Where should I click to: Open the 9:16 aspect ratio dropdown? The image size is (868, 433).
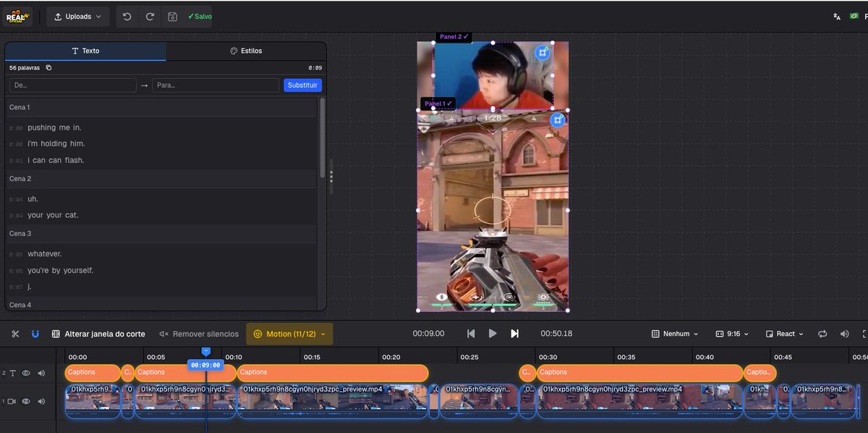click(732, 334)
